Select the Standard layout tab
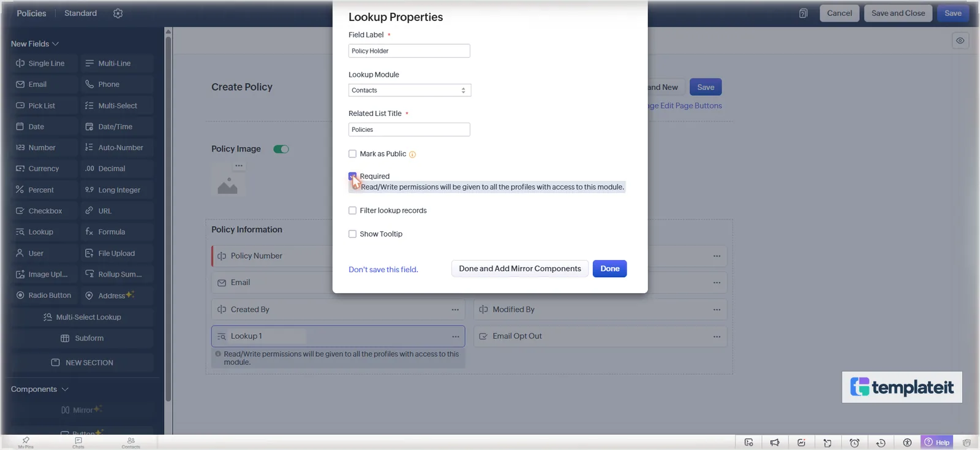 [x=81, y=13]
